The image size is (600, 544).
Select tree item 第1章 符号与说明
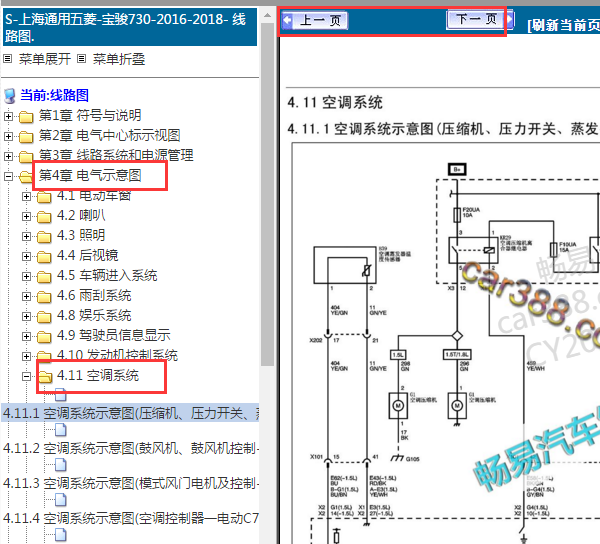pos(90,116)
